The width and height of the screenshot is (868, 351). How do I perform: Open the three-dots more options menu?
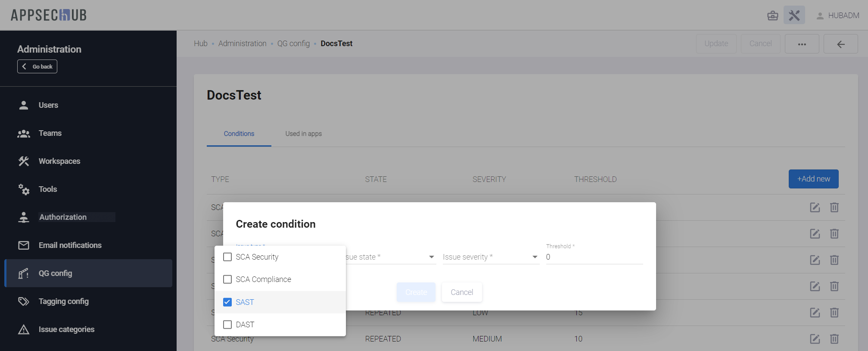pyautogui.click(x=802, y=44)
